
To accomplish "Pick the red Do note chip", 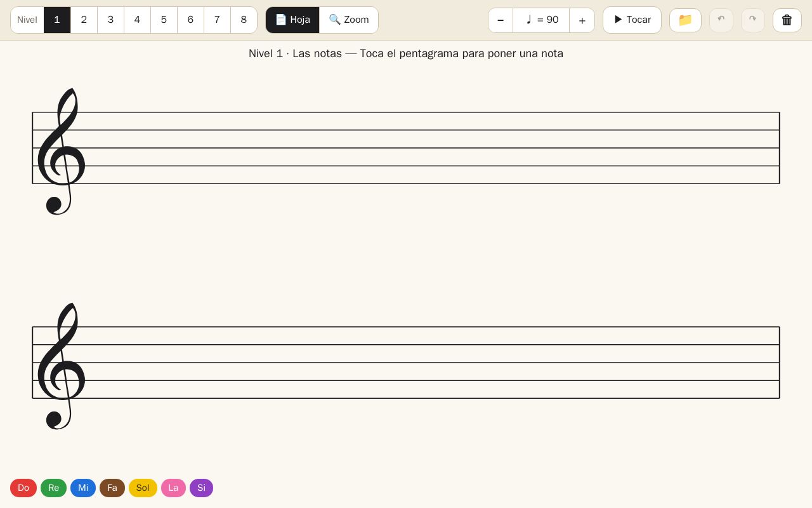I will pyautogui.click(x=23, y=488).
